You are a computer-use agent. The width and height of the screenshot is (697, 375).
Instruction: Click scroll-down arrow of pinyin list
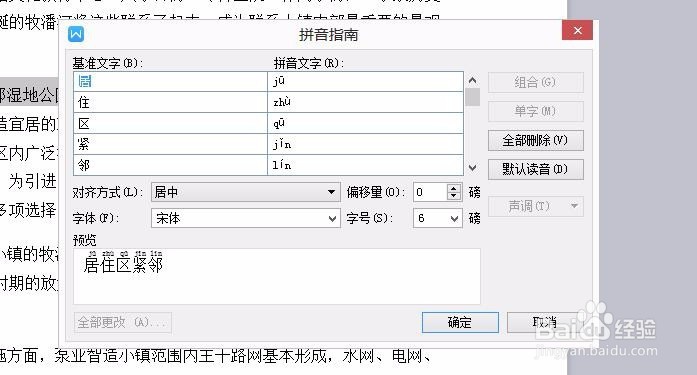[473, 168]
